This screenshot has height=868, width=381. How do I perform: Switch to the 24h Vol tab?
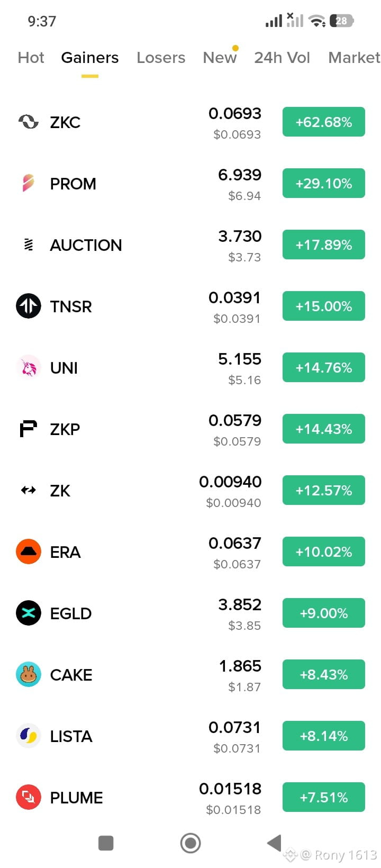282,57
